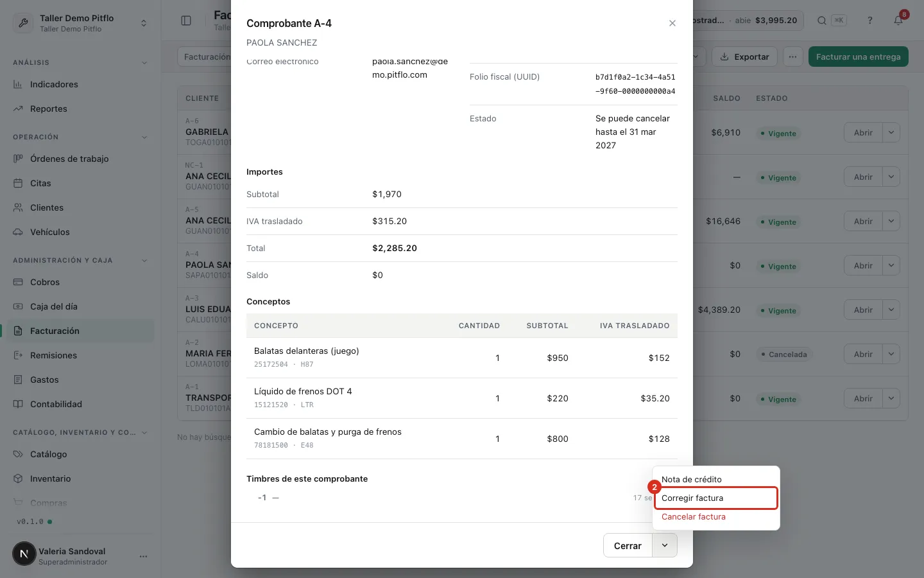
Task: Expand the Abrir dropdown for the Cancelada row
Action: point(891,354)
